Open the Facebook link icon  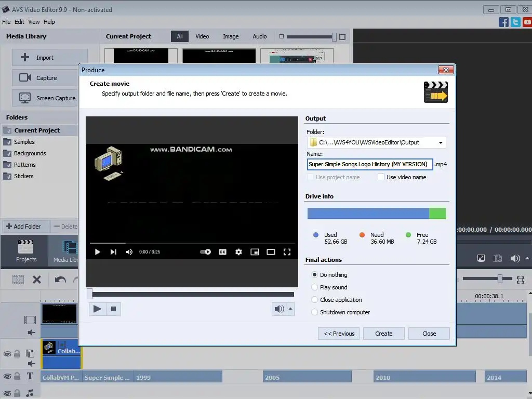click(x=503, y=22)
